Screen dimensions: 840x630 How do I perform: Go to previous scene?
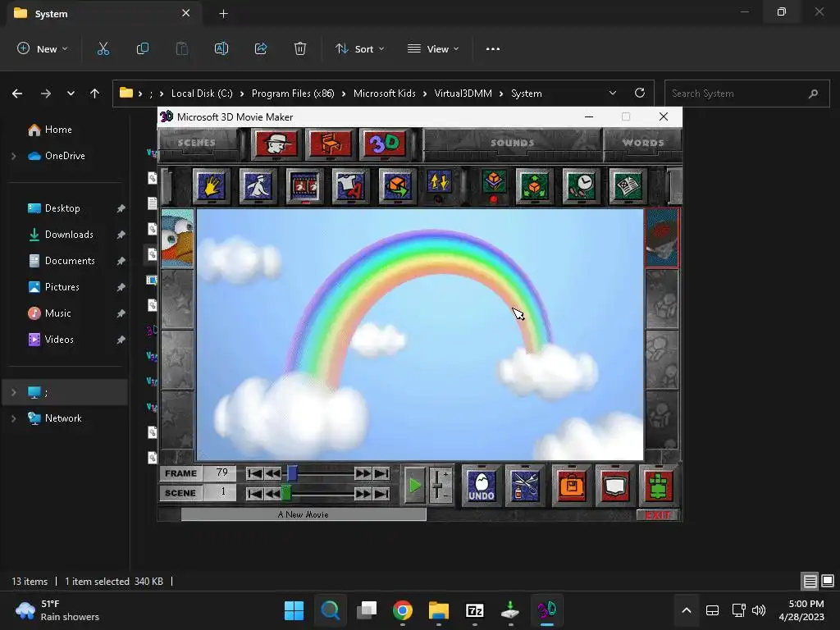[272, 493]
